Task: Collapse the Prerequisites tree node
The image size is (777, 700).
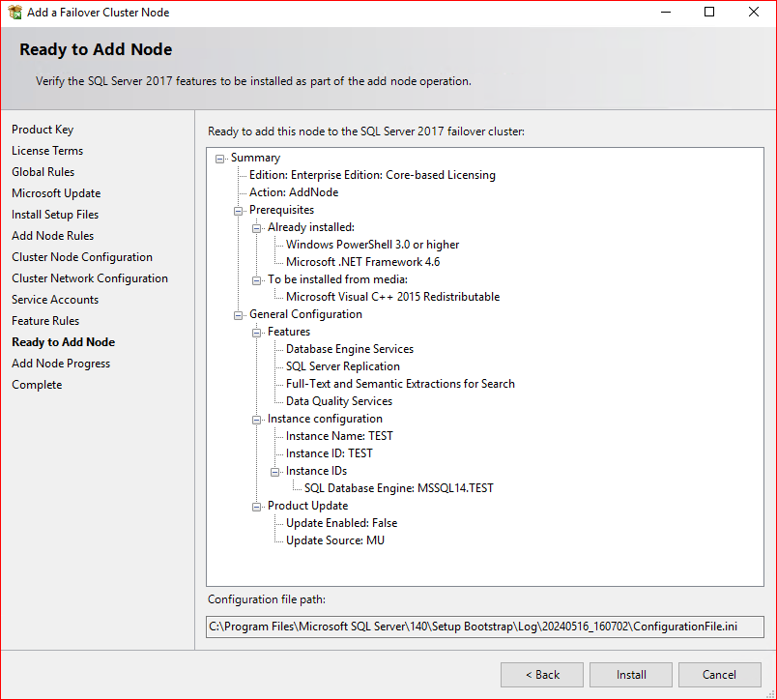Action: pyautogui.click(x=238, y=211)
